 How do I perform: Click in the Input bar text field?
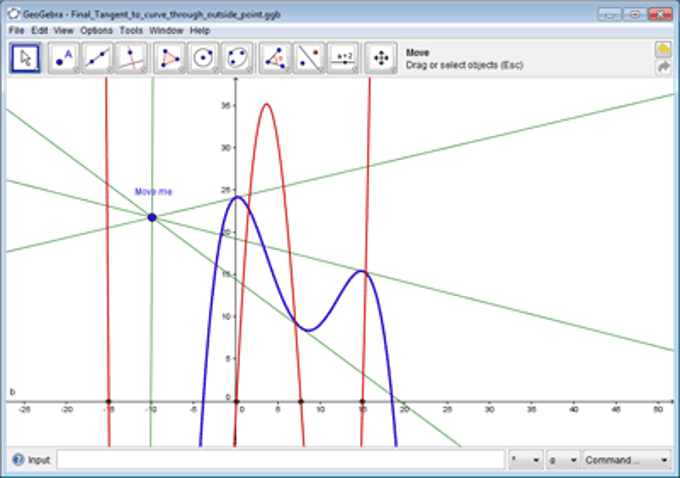281,460
